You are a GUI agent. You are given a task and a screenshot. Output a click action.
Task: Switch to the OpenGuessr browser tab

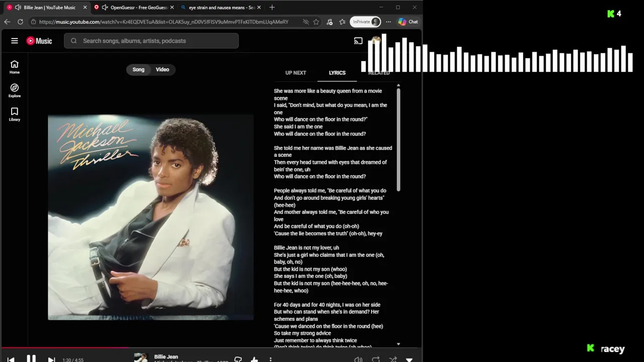tap(134, 8)
